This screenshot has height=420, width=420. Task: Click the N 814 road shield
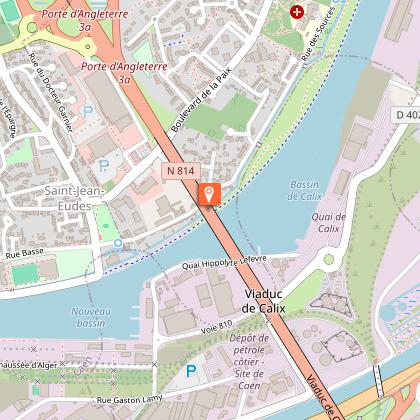pos(181,171)
